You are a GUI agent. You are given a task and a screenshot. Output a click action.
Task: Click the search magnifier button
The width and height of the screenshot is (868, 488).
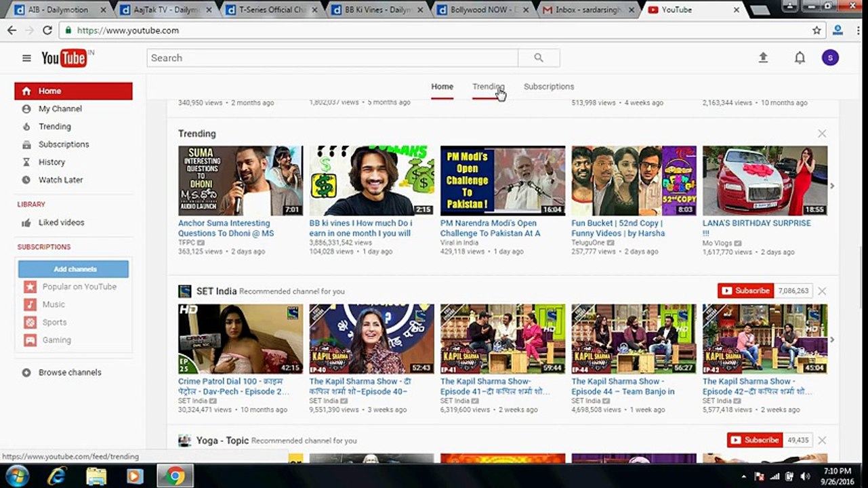[539, 58]
